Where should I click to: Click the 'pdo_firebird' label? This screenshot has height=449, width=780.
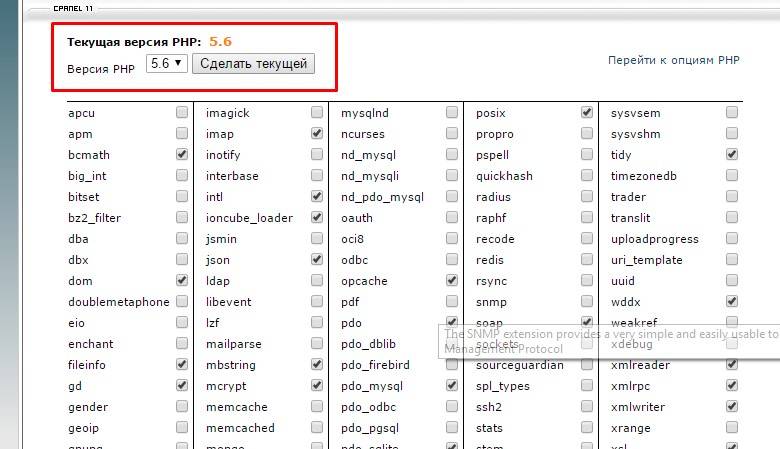[375, 365]
